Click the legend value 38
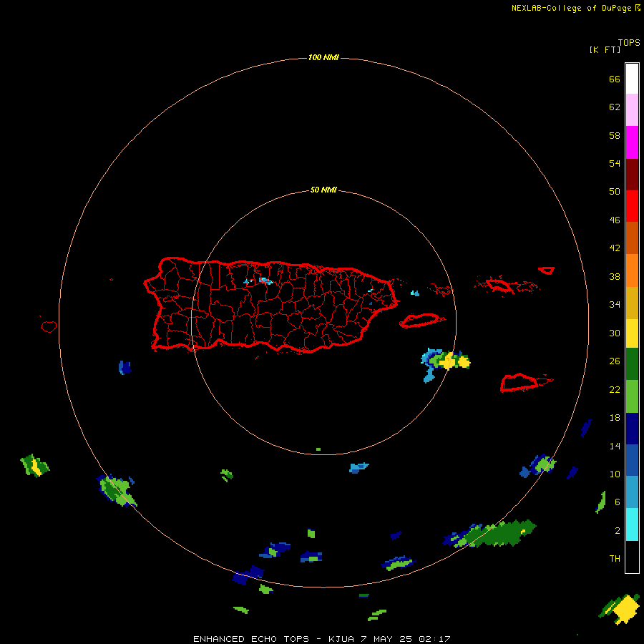This screenshot has width=644, height=644. (x=615, y=276)
